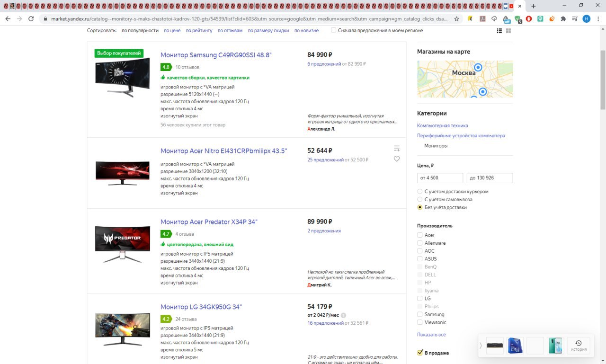Open the Intel Core i9 recently viewed item

click(515, 346)
